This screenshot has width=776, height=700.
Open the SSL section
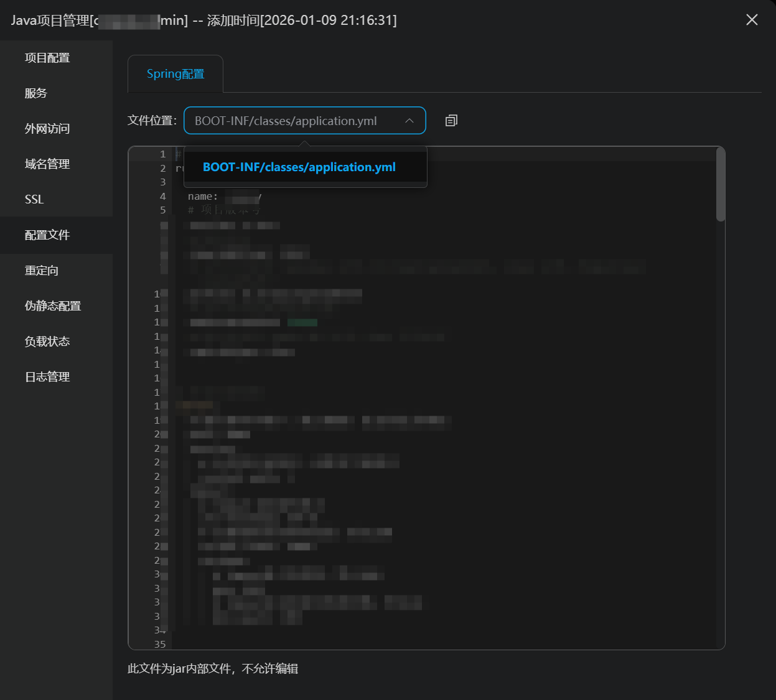click(x=34, y=200)
